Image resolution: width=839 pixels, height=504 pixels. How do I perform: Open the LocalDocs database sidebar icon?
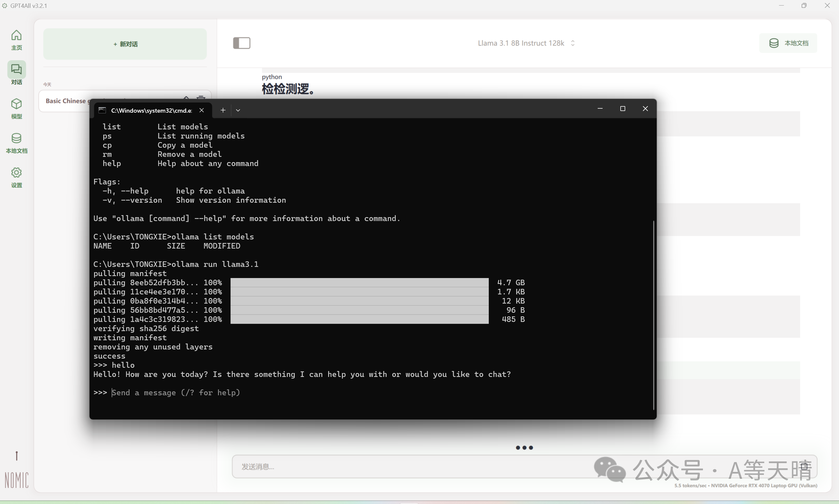tap(16, 139)
